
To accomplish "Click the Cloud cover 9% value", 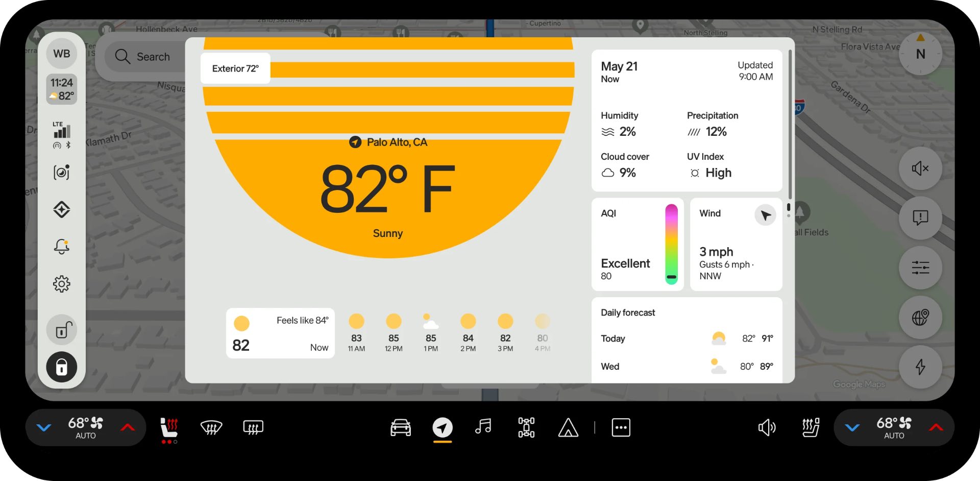I will coord(627,173).
